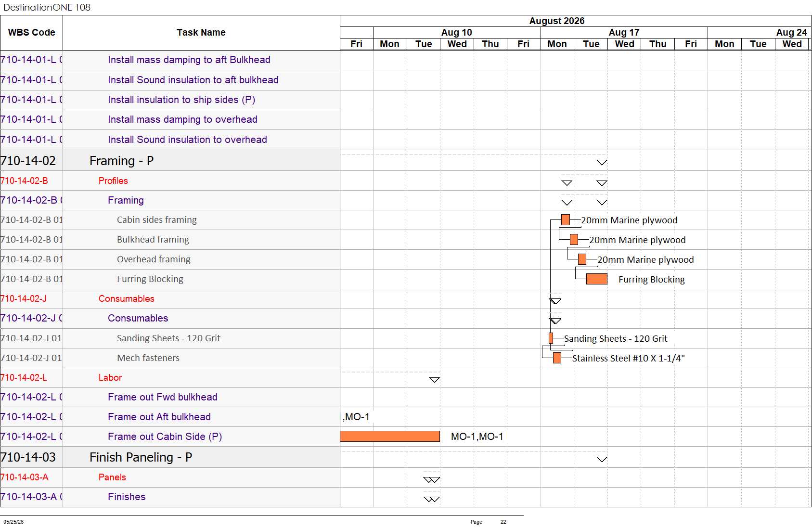Pick 'Install Sound insulation to overhead' task name
This screenshot has width=812, height=528.
click(187, 140)
